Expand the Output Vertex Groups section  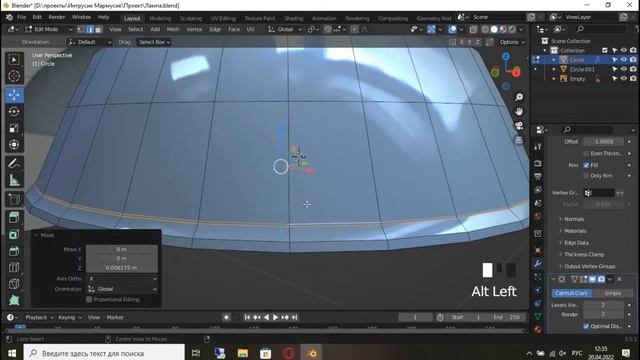[x=589, y=267]
